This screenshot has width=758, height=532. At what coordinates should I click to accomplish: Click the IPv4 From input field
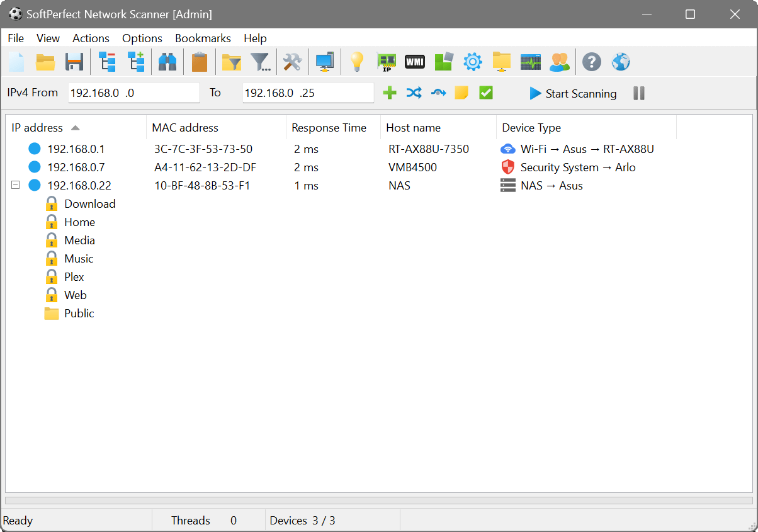pyautogui.click(x=133, y=92)
